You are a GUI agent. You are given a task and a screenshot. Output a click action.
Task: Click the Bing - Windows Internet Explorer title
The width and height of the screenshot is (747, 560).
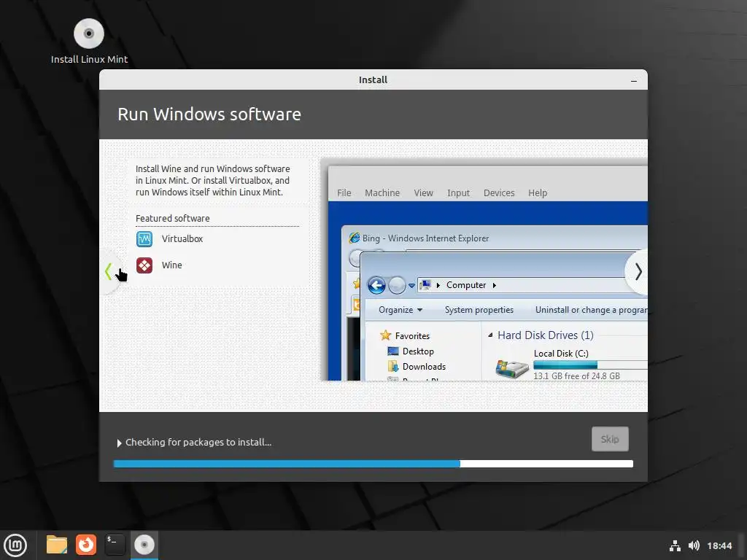425,238
